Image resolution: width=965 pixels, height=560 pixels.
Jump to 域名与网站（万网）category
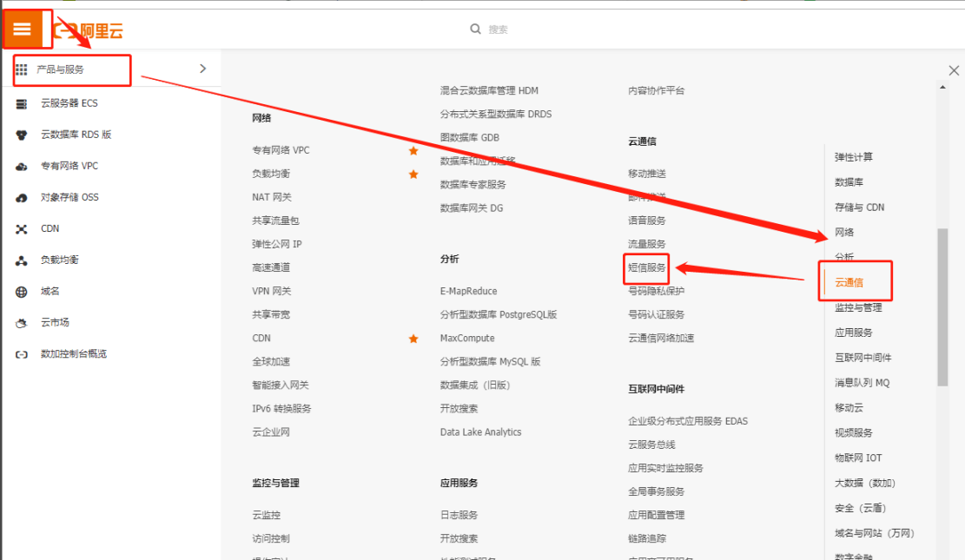pyautogui.click(x=876, y=533)
